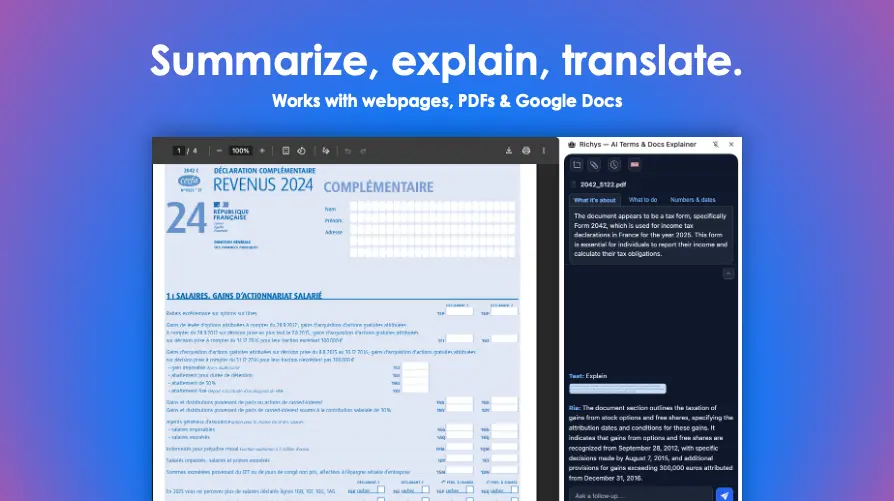Click the Richys — AI Terms & Docs Explainer title
The width and height of the screenshot is (894, 501).
pos(637,145)
